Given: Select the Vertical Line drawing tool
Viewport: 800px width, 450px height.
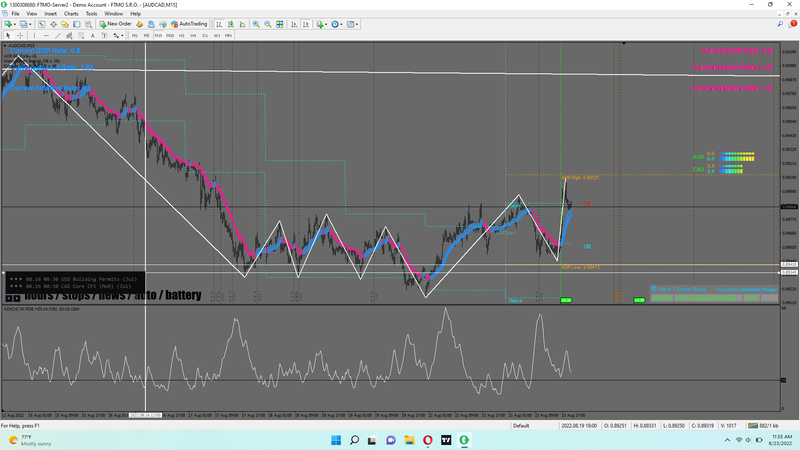Looking at the screenshot, I should tap(34, 35).
